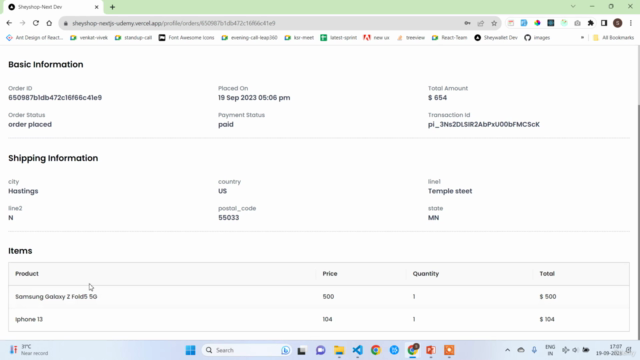Search tabs using the top chevron
This screenshot has height=360, width=640.
(x=573, y=7)
